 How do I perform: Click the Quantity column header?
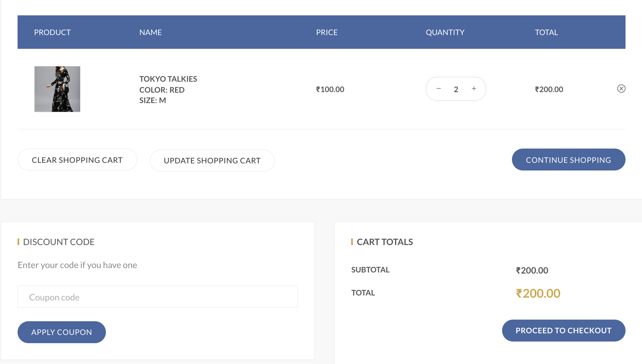tap(445, 32)
